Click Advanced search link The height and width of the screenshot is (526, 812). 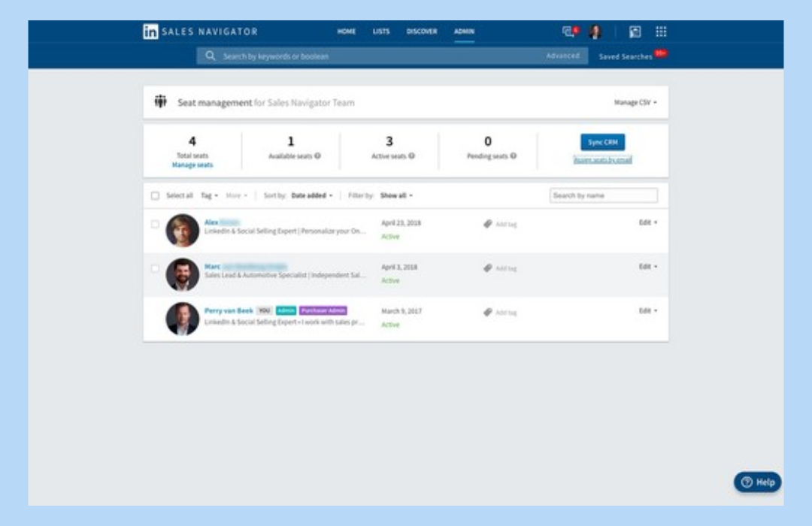point(563,56)
